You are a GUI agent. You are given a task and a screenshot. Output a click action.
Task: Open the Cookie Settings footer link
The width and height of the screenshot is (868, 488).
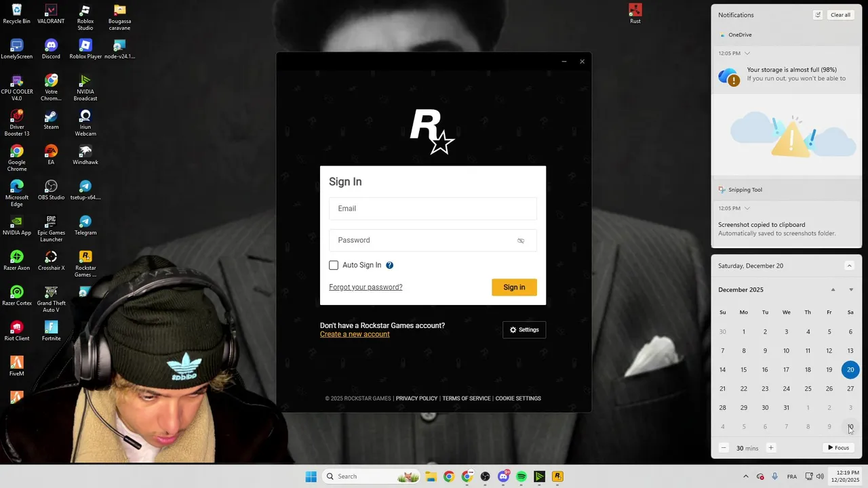click(x=518, y=399)
